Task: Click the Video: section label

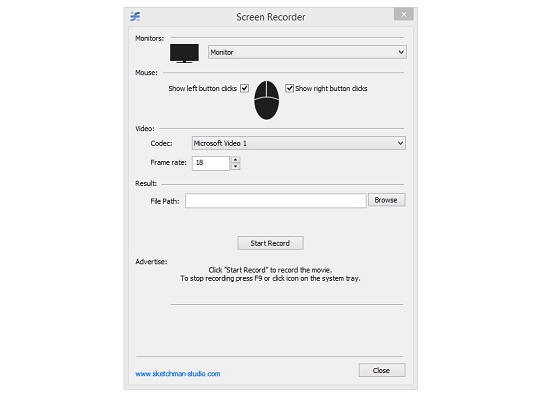Action: [x=145, y=128]
